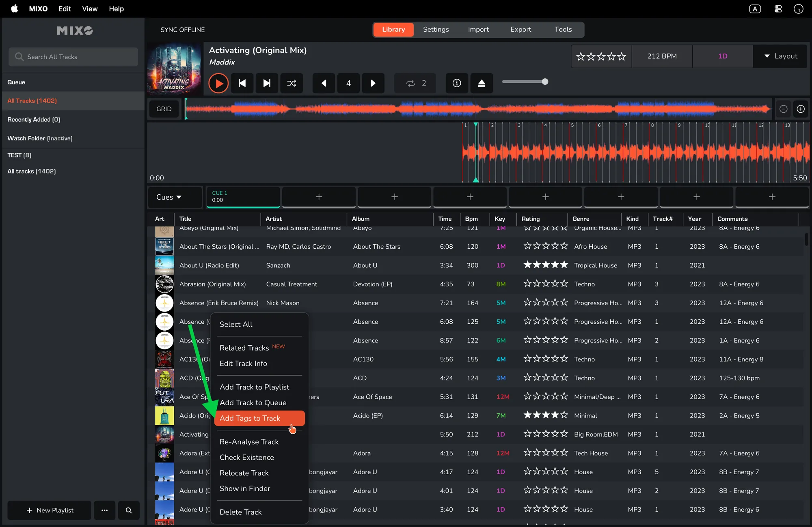This screenshot has width=812, height=527.
Task: Skip to next track
Action: (267, 83)
